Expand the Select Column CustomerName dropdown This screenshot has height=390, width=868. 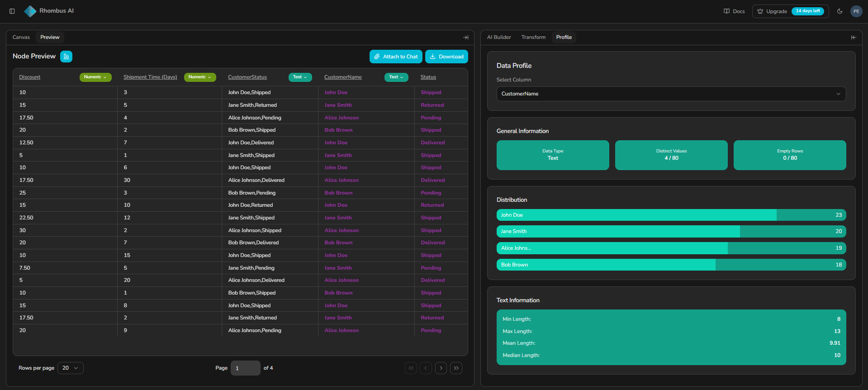[x=671, y=94]
